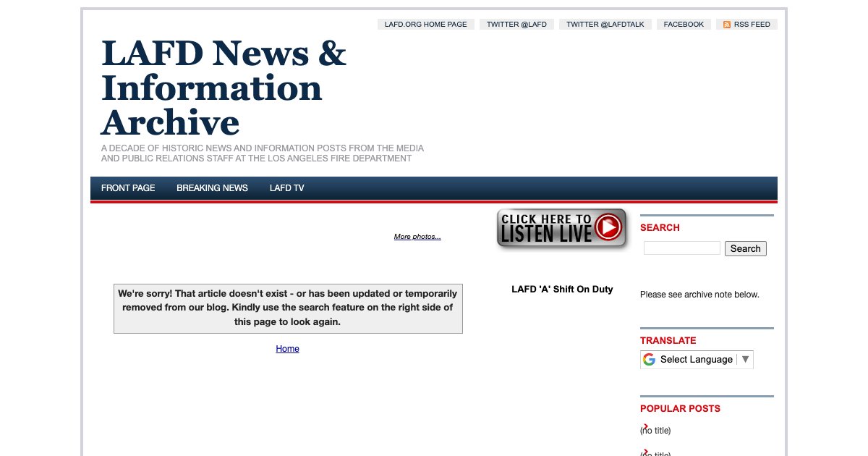Open the Select Language dropdown
Viewport: 868px width, 456px height.
[696, 360]
